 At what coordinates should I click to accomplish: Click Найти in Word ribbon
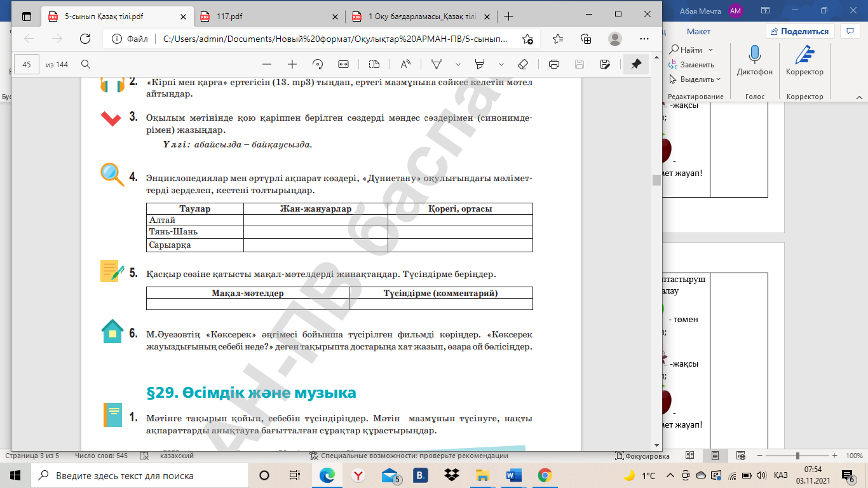pos(686,50)
